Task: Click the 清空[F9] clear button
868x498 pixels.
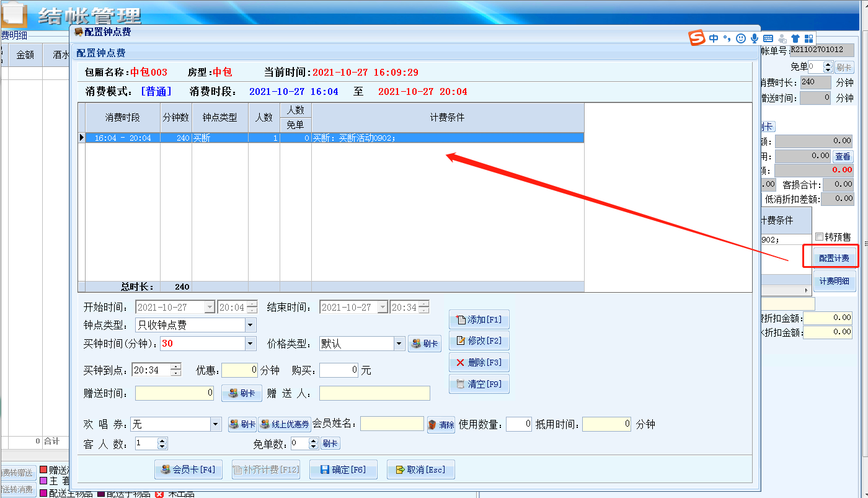Action: pos(479,384)
